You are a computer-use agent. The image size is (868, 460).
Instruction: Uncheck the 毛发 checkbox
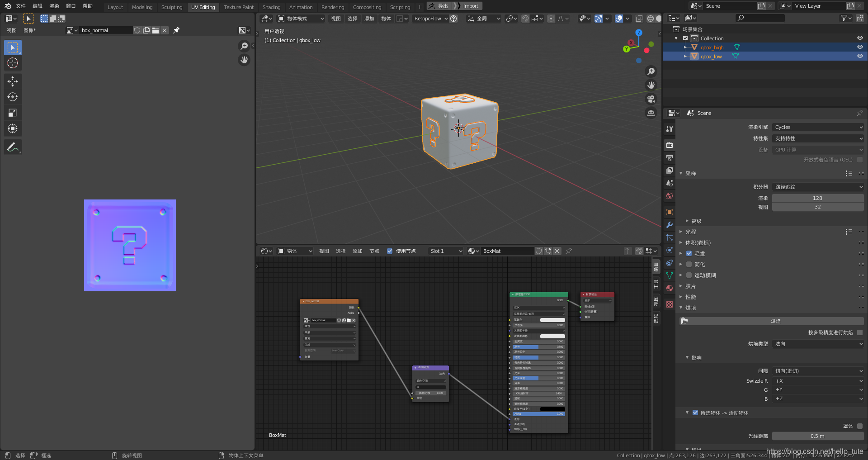pos(689,254)
